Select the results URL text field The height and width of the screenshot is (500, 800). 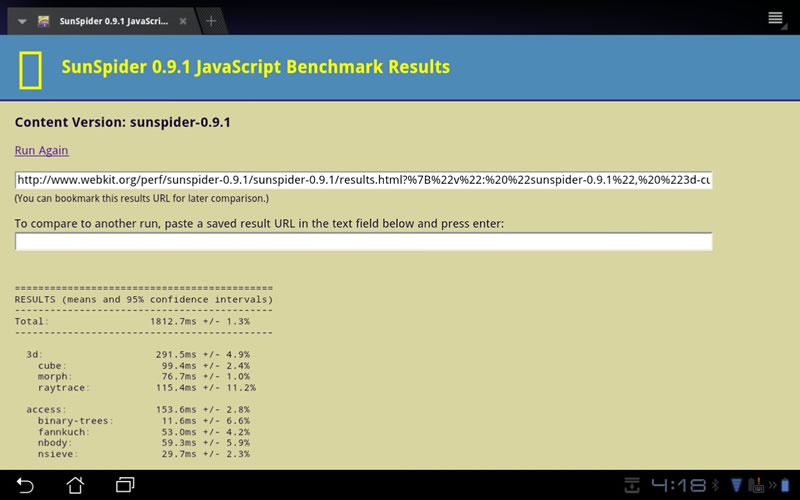pos(363,180)
